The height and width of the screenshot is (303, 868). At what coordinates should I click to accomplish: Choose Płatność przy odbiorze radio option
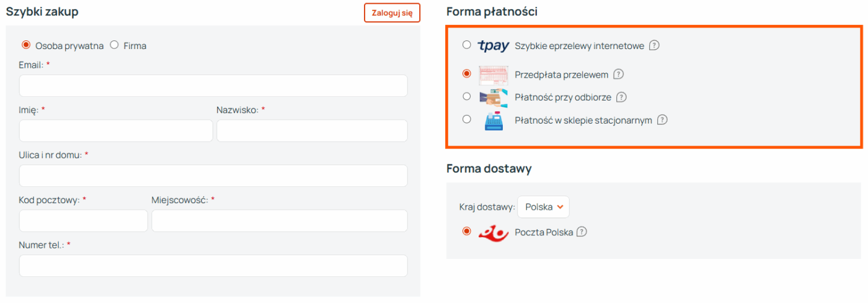point(466,96)
